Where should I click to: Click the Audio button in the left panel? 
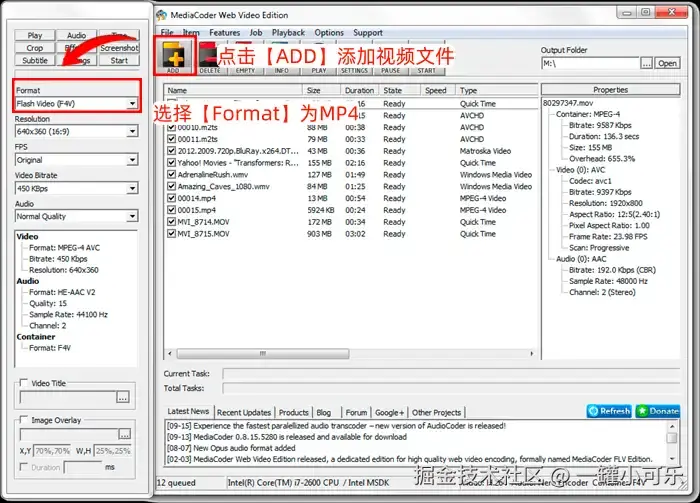[76, 35]
